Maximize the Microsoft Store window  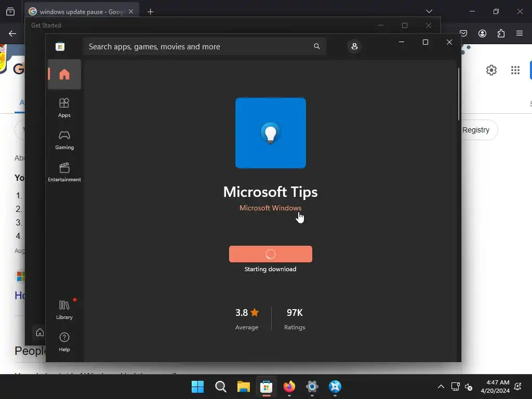[425, 42]
